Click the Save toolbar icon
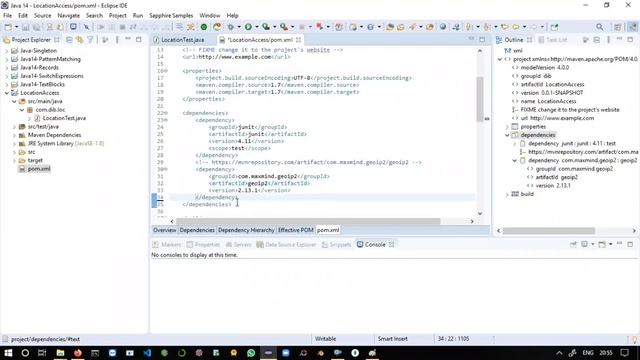640x360 pixels. pos(25,27)
